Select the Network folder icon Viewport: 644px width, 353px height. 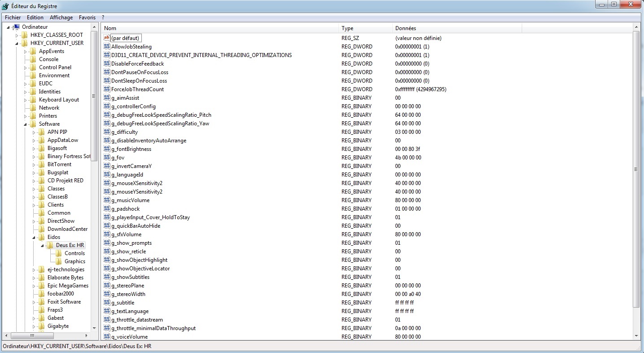(33, 108)
